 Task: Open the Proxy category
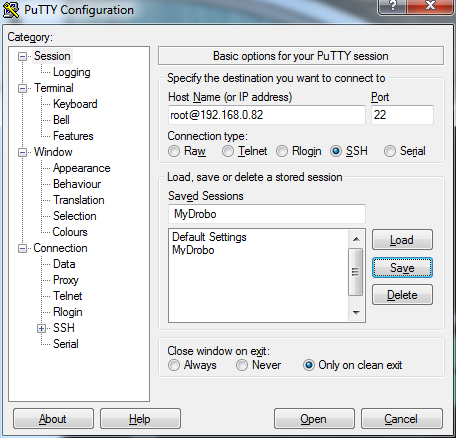(66, 280)
